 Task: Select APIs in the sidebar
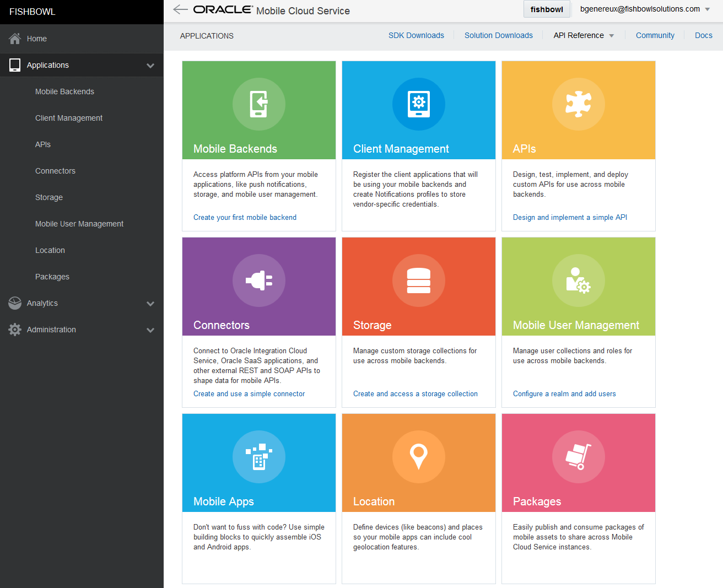43,144
